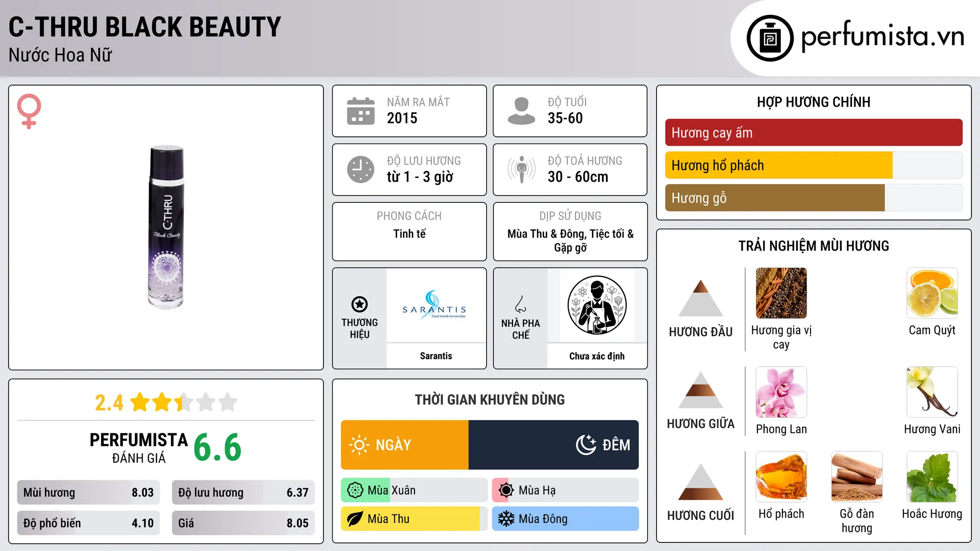The width and height of the screenshot is (980, 551).
Task: Click the Mùa Xuân season bar
Action: pos(414,490)
